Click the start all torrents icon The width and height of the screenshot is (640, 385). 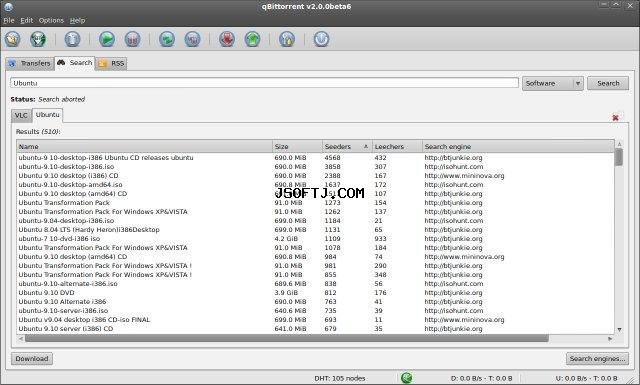pyautogui.click(x=167, y=39)
